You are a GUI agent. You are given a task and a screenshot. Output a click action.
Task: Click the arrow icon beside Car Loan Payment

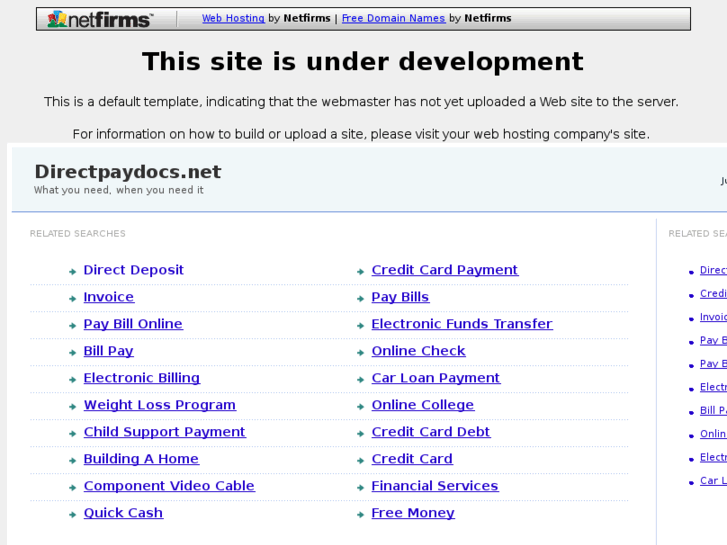point(360,379)
